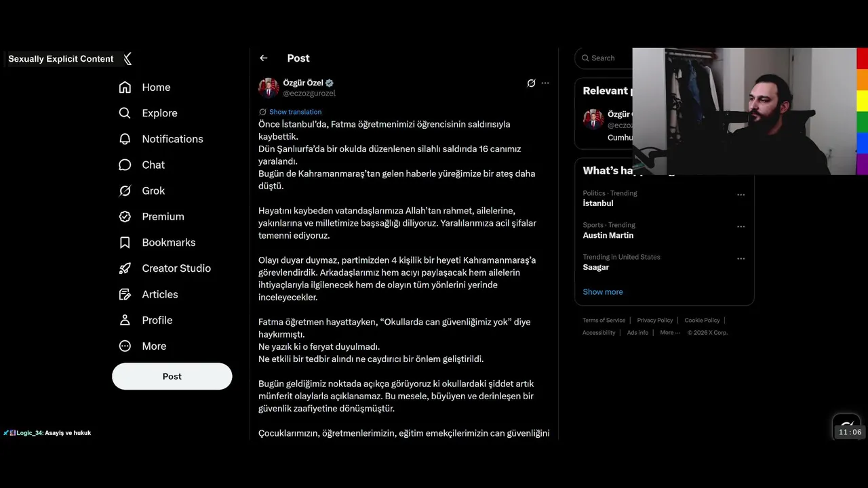Click the Profile menu label
The image size is (868, 488).
point(157,320)
